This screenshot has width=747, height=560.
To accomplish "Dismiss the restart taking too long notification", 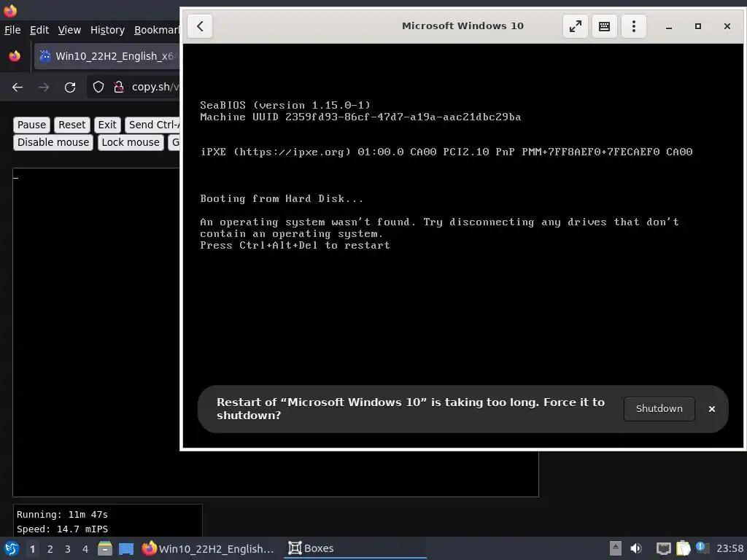I will click(712, 409).
